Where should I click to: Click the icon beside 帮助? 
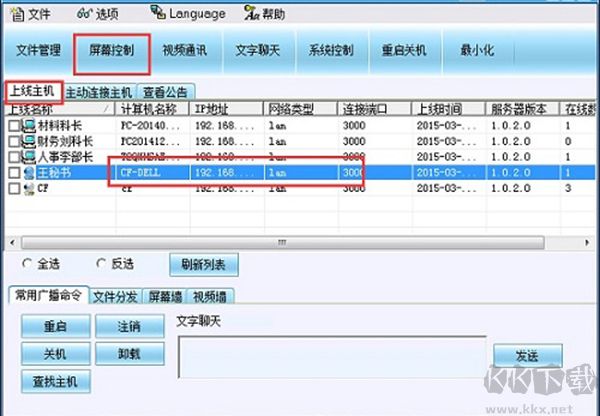coord(252,13)
